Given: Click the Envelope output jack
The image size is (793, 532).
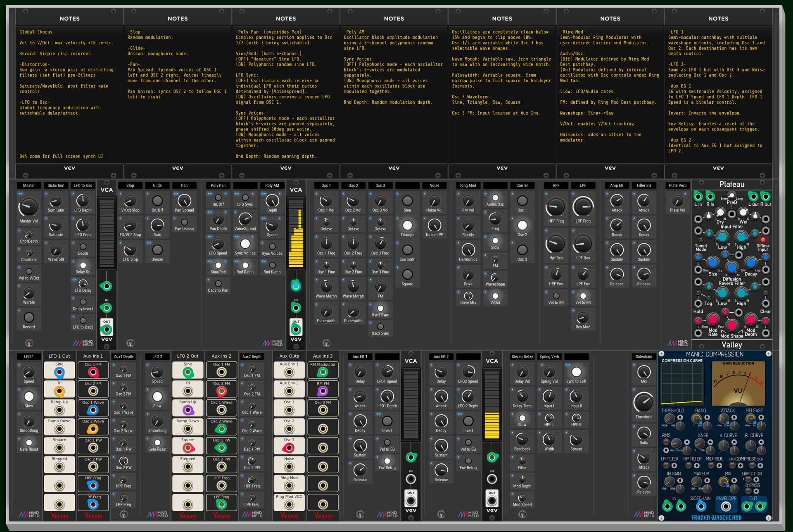Looking at the screenshot, I should click(726, 506).
